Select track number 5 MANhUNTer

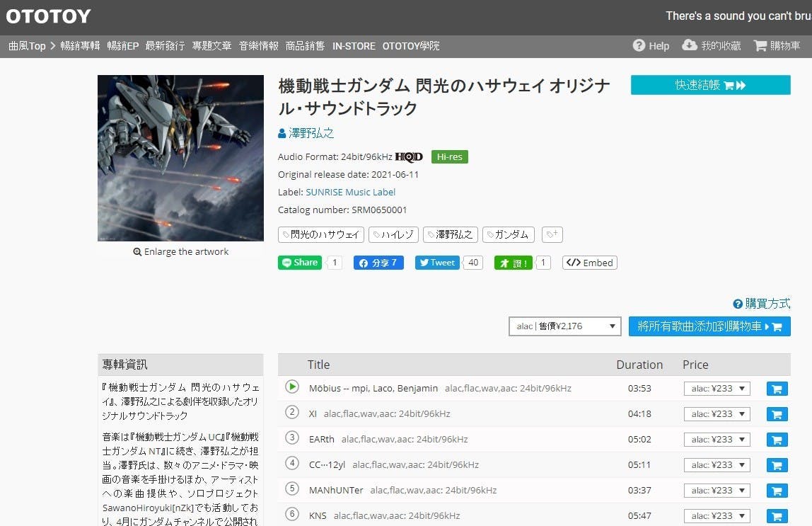click(x=292, y=488)
